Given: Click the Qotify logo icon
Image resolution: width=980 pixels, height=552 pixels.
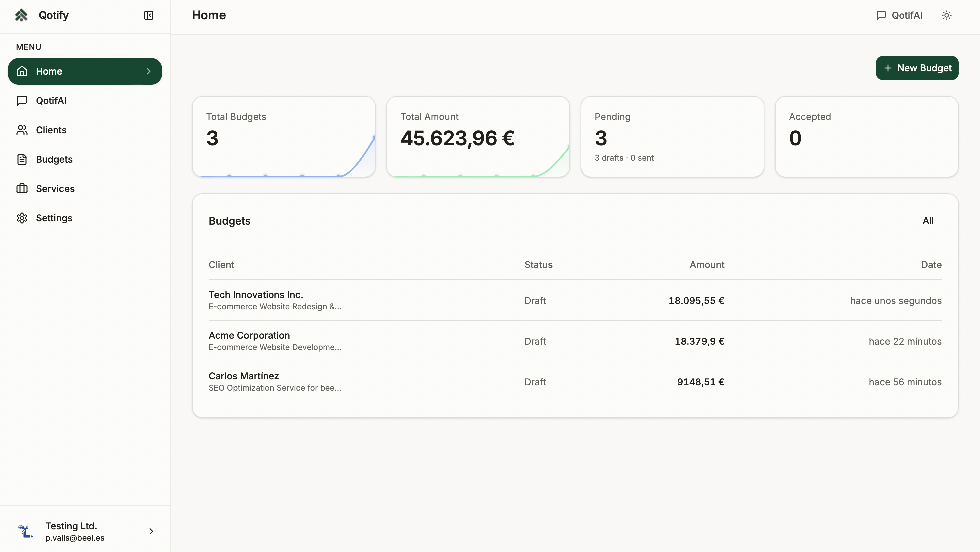Looking at the screenshot, I should pos(21,15).
